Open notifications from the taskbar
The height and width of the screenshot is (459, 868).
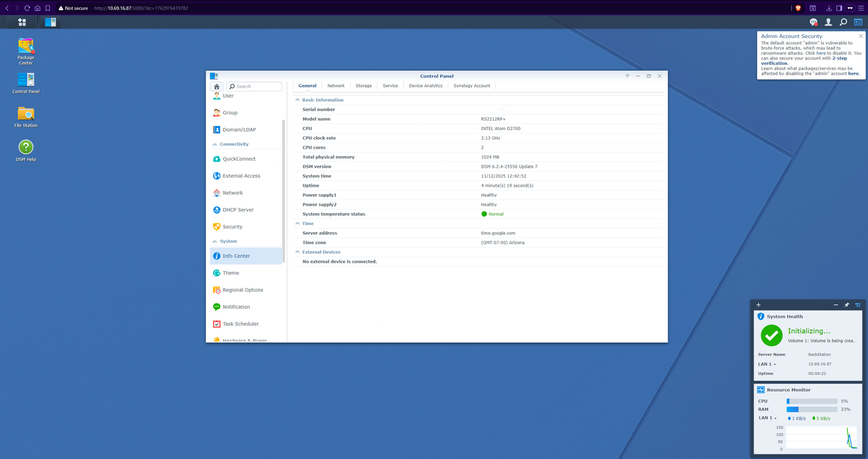click(x=813, y=22)
